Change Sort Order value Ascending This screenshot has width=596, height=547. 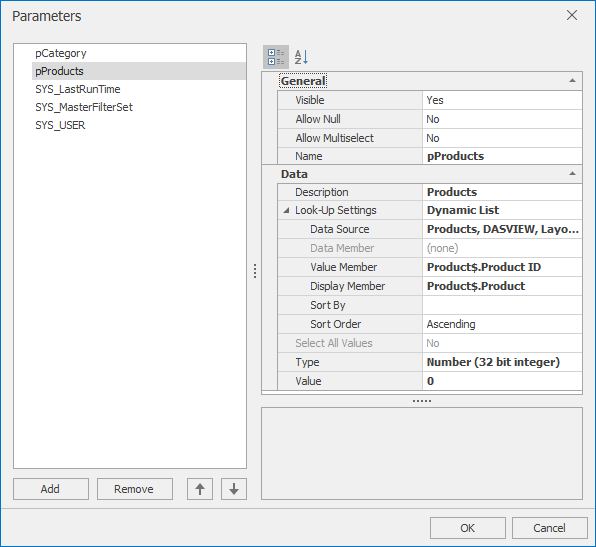[502, 324]
